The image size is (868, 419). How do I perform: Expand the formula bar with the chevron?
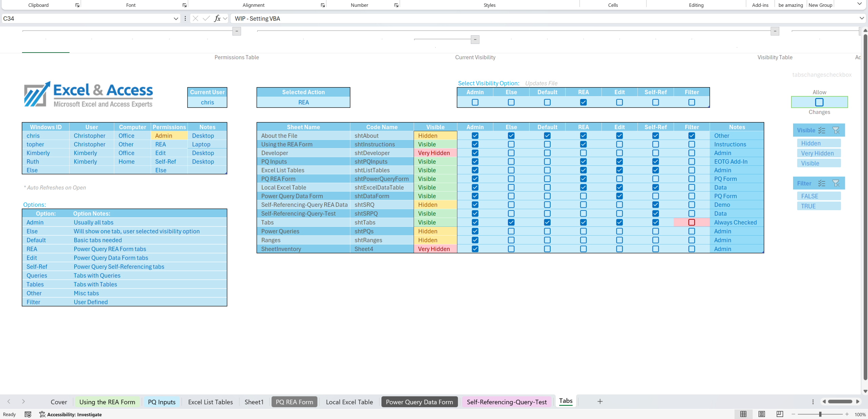[862, 18]
